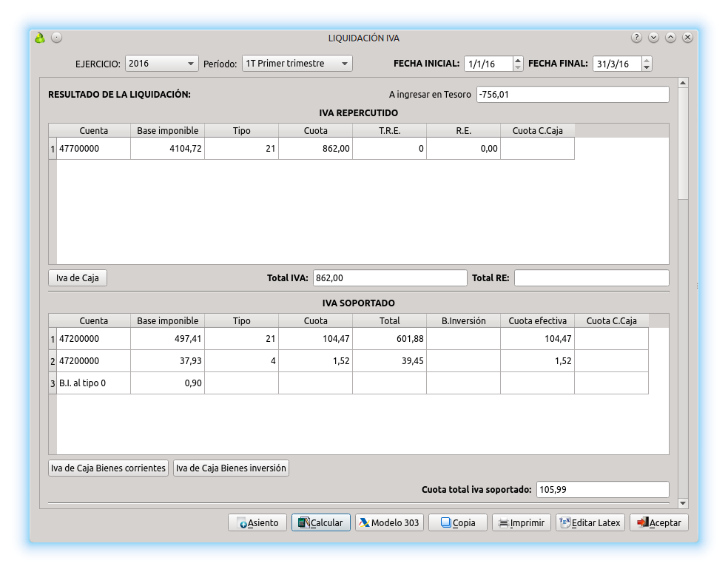Click Cuota efectiva cell 1,52

tap(538, 361)
